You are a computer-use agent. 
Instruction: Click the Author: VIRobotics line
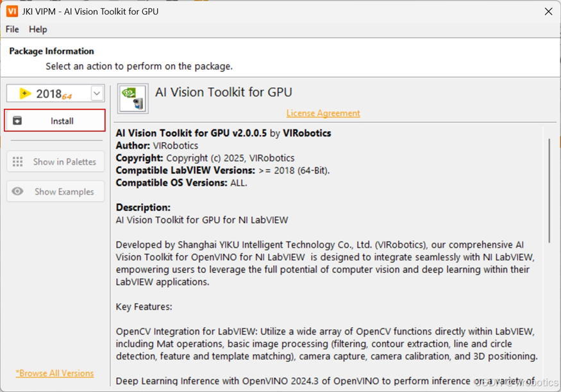[156, 145]
